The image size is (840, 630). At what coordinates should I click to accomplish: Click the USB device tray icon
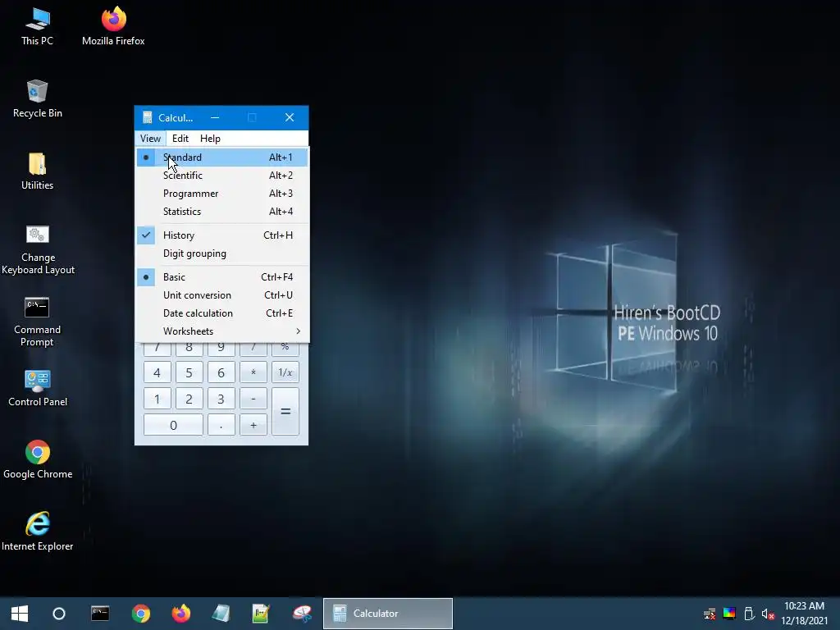(749, 614)
